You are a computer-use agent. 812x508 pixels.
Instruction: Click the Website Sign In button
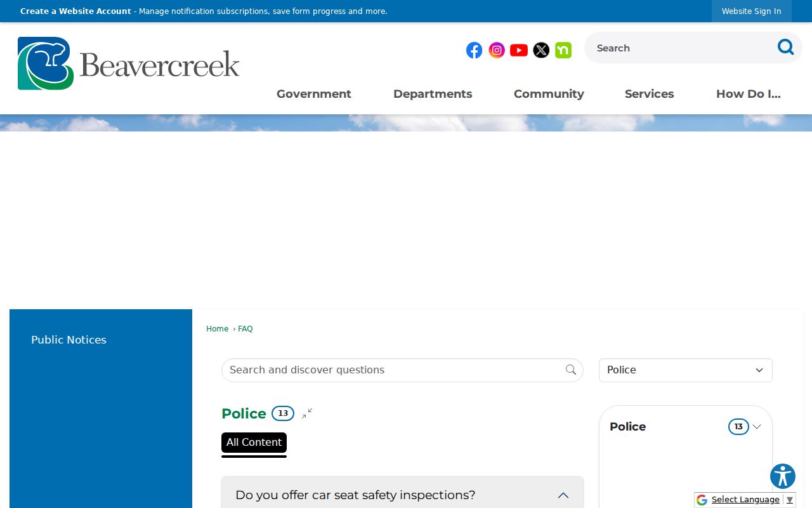pyautogui.click(x=752, y=11)
